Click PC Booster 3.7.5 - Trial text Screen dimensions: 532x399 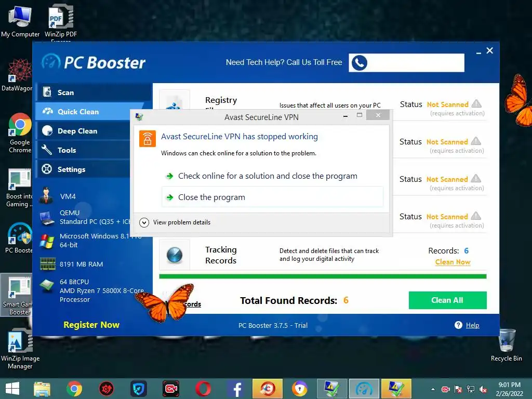273,325
